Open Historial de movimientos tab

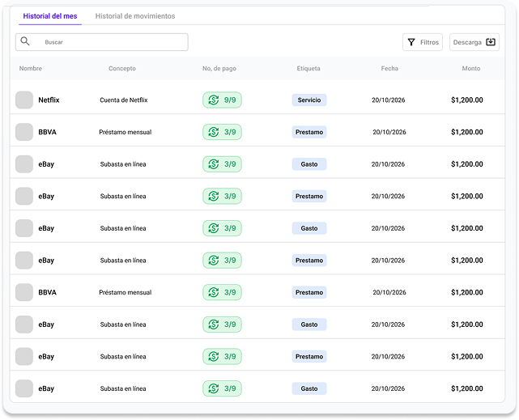[134, 16]
